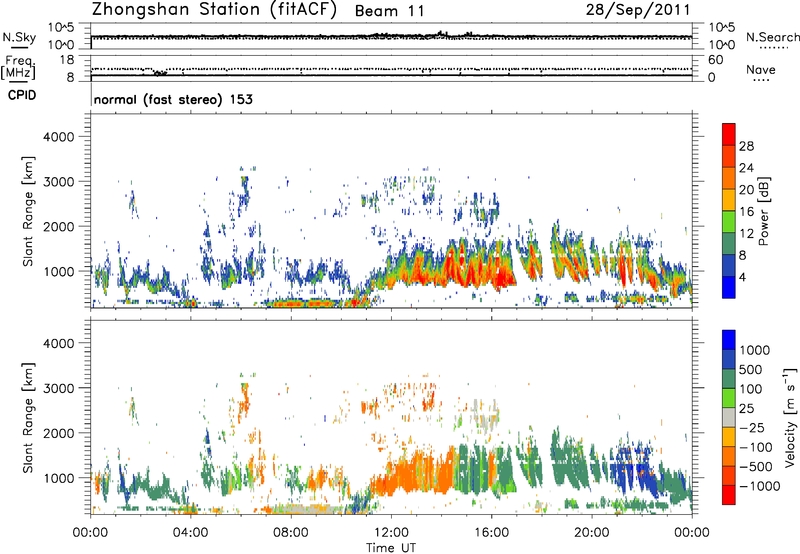Click the date '28/Sep/2011'
This screenshot has height=554, width=800.
[x=638, y=9]
